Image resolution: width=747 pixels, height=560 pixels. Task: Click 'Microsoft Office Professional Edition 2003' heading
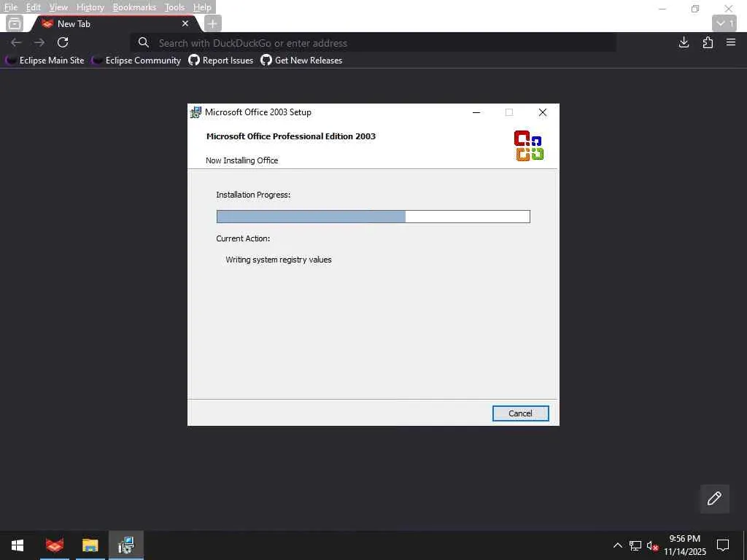point(291,136)
